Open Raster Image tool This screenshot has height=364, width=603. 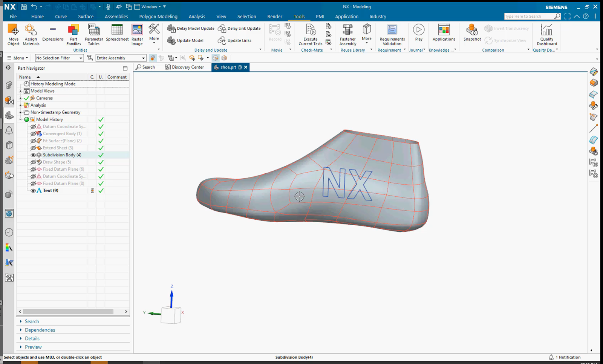click(x=137, y=35)
